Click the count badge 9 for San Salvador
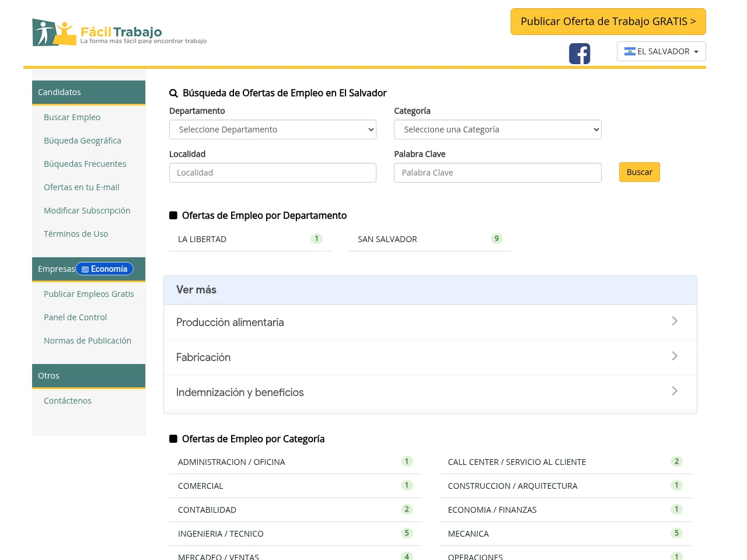747x560 pixels. (x=497, y=239)
